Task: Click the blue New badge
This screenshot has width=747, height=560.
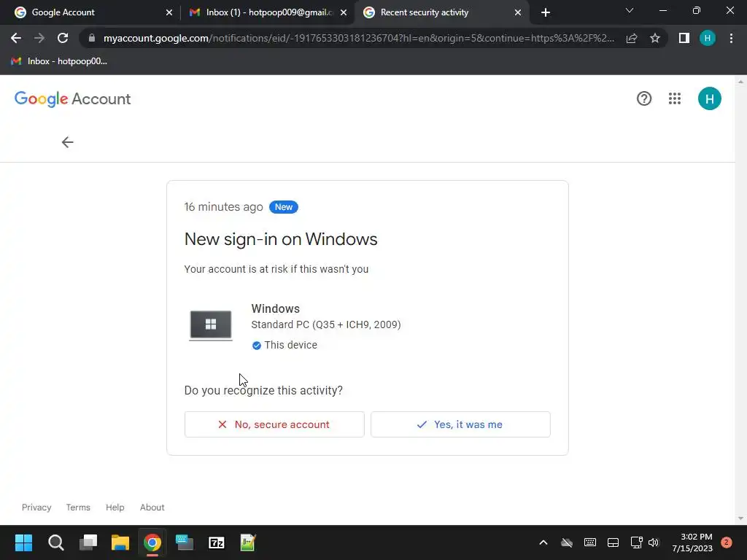Action: pyautogui.click(x=284, y=207)
